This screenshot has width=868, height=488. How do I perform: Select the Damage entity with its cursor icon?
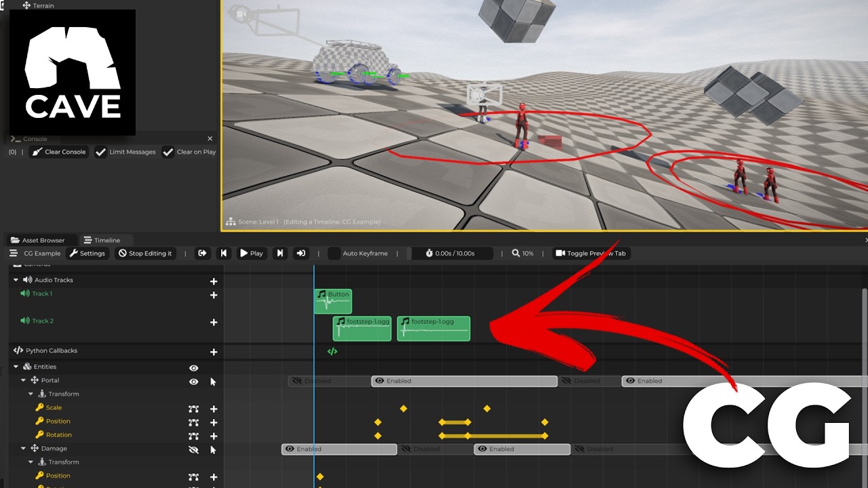(213, 449)
